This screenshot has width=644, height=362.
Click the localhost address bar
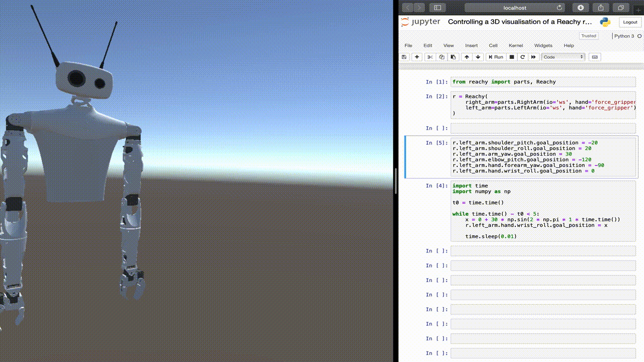[x=515, y=8]
